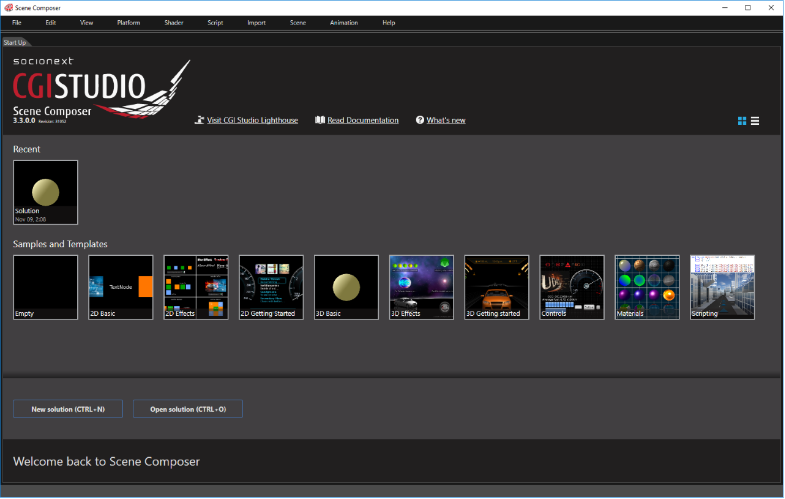
Task: Follow the Visit CGI Studio Lighthouse link
Action: (252, 120)
